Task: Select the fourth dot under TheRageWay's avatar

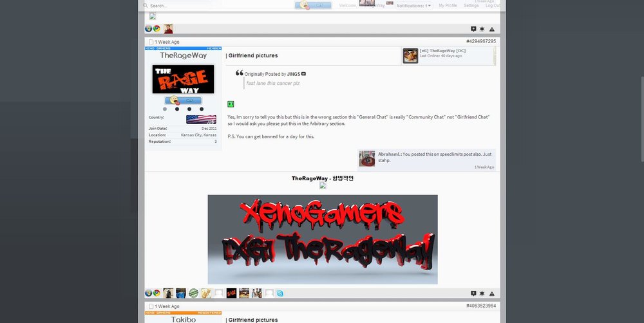Action: [201, 109]
